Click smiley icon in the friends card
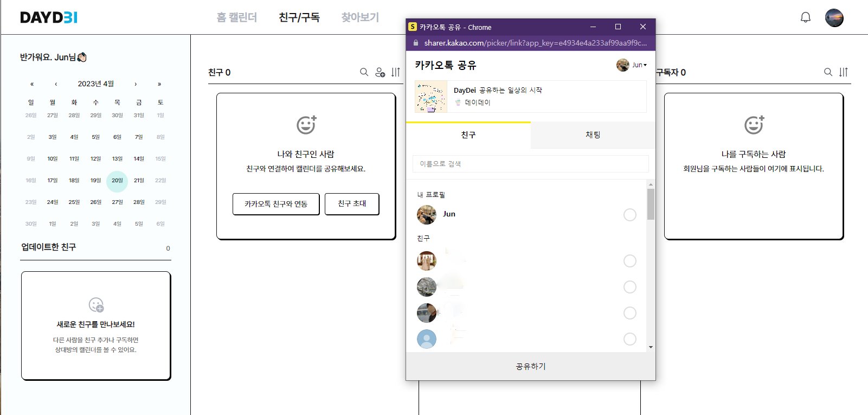 (306, 125)
